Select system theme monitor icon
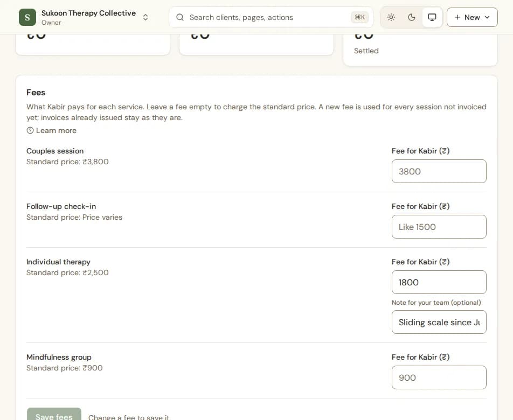This screenshot has height=420, width=513. [432, 17]
